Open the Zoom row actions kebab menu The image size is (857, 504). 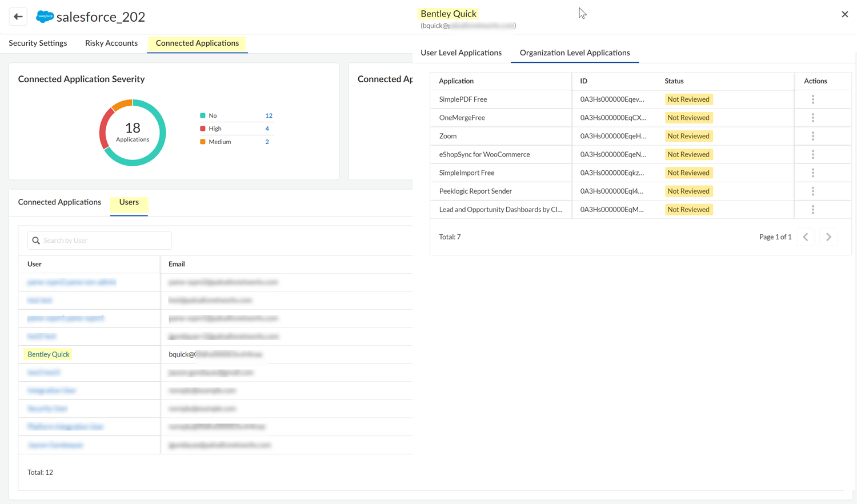pos(812,136)
